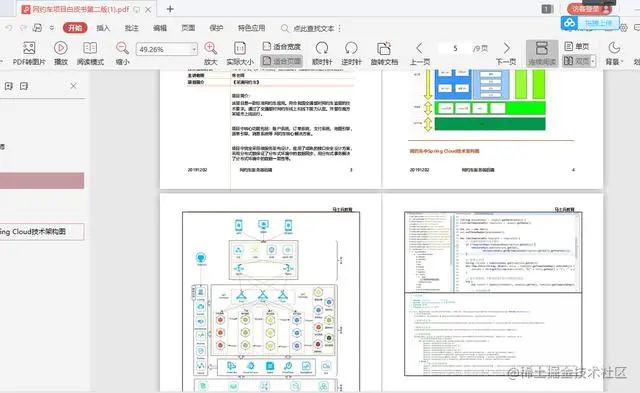This screenshot has height=393, width=640.
Task: Open more search options (three dots)
Action: (x=340, y=28)
